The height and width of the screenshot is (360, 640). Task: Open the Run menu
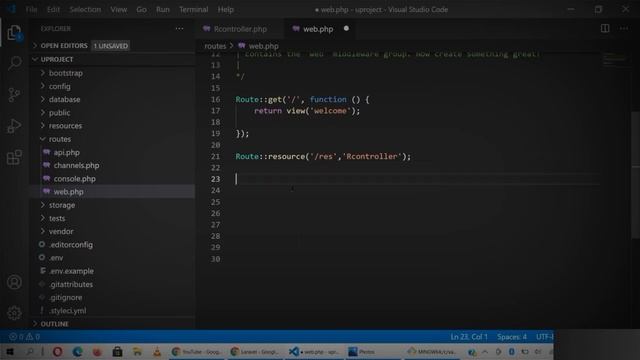coord(162,9)
